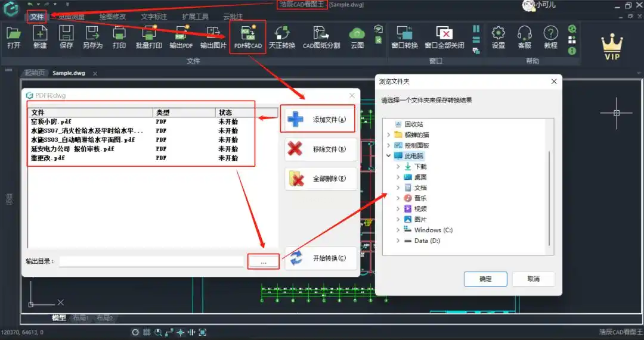Select 图片 folder in the tree
Screen dimensions: 644x340
click(420, 219)
